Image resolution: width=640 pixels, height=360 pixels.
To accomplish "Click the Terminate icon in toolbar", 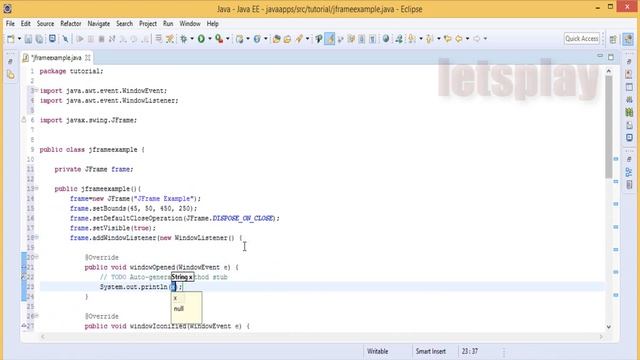I will coord(101,39).
